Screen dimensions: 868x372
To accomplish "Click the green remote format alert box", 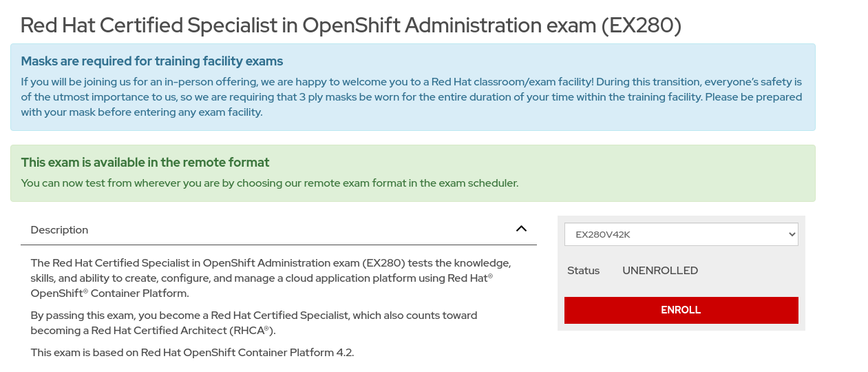I will [x=413, y=173].
